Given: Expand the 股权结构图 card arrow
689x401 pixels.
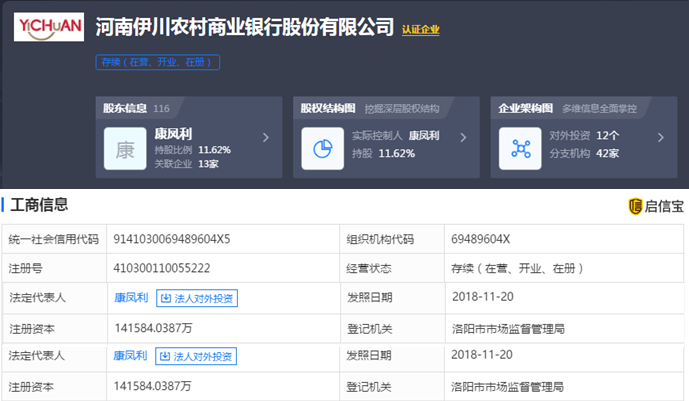Looking at the screenshot, I should [x=463, y=138].
